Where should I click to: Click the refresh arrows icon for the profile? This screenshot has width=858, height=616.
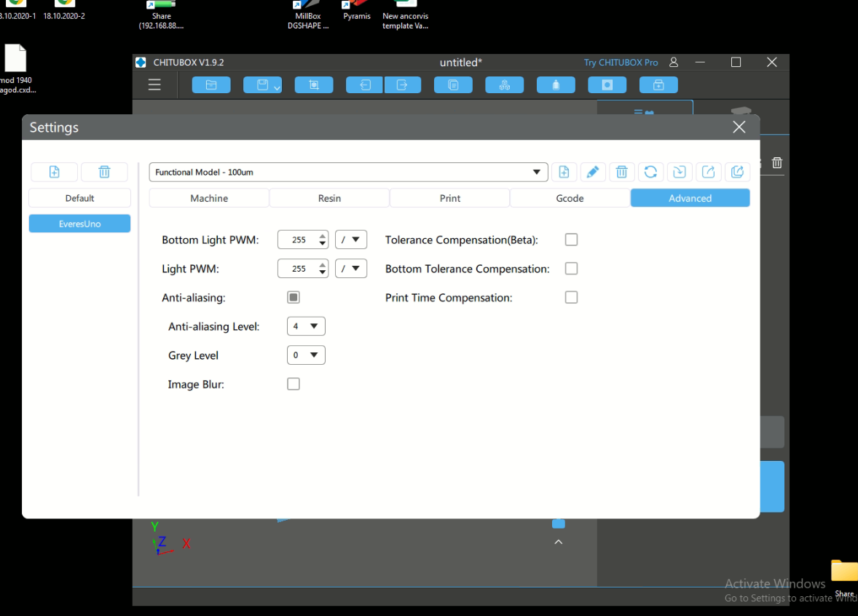(650, 172)
